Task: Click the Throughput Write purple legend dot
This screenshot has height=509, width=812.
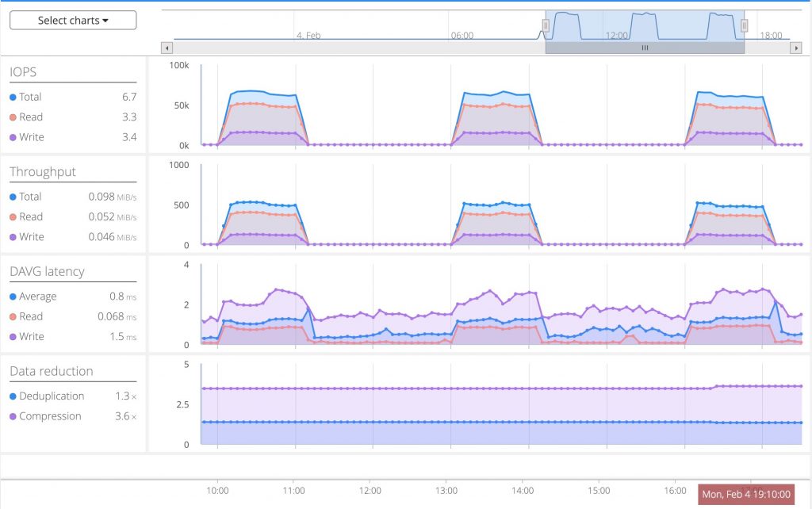Action: 13,237
